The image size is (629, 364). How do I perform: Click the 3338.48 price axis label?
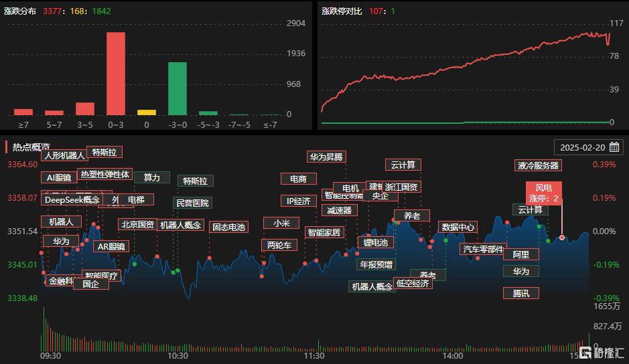point(22,298)
